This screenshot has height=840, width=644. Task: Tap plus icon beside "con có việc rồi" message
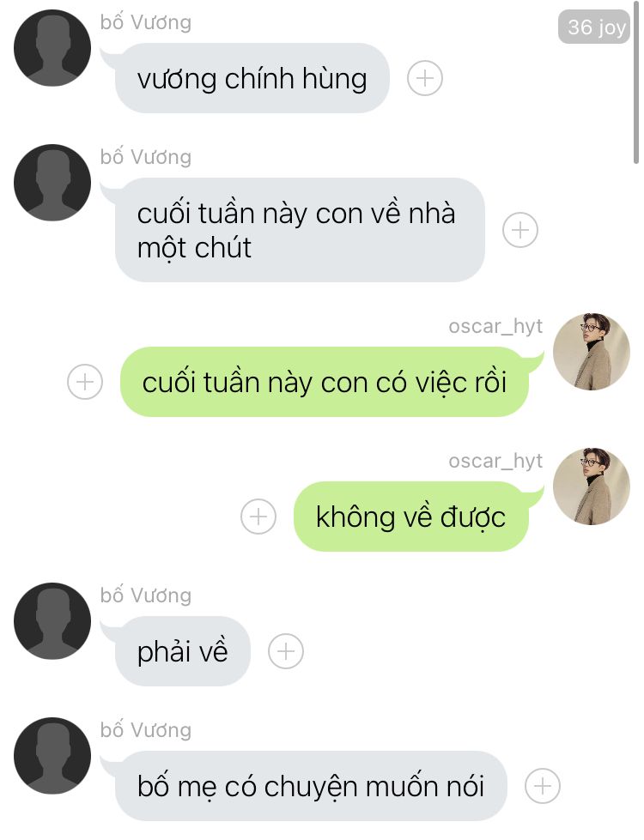(85, 382)
